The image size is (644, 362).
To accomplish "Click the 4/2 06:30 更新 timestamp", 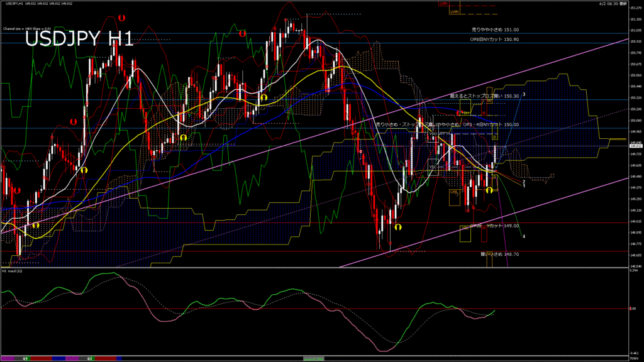I will [x=613, y=4].
